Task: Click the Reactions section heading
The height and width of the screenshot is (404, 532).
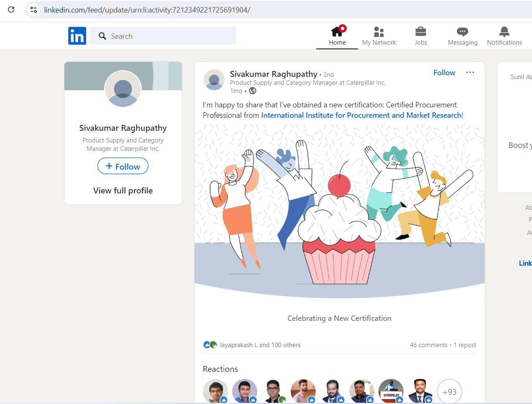Action: [220, 369]
